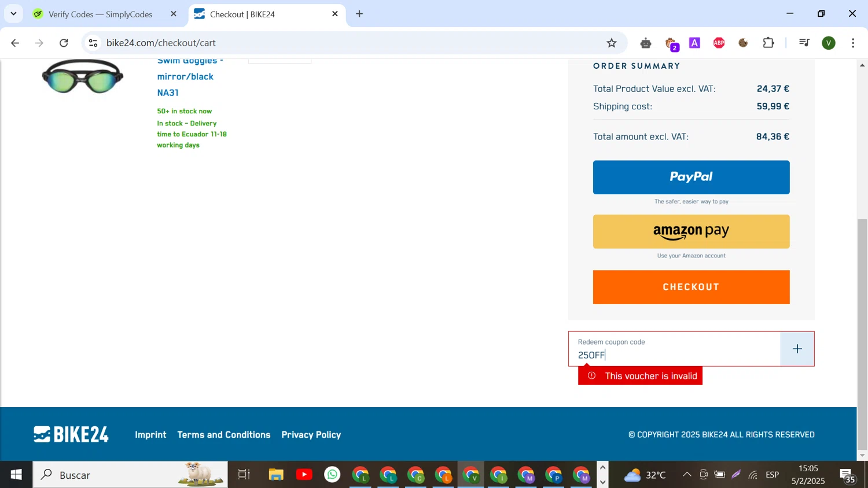The width and height of the screenshot is (868, 488).
Task: Open the network Wi-Fi tray icon
Action: click(x=753, y=475)
